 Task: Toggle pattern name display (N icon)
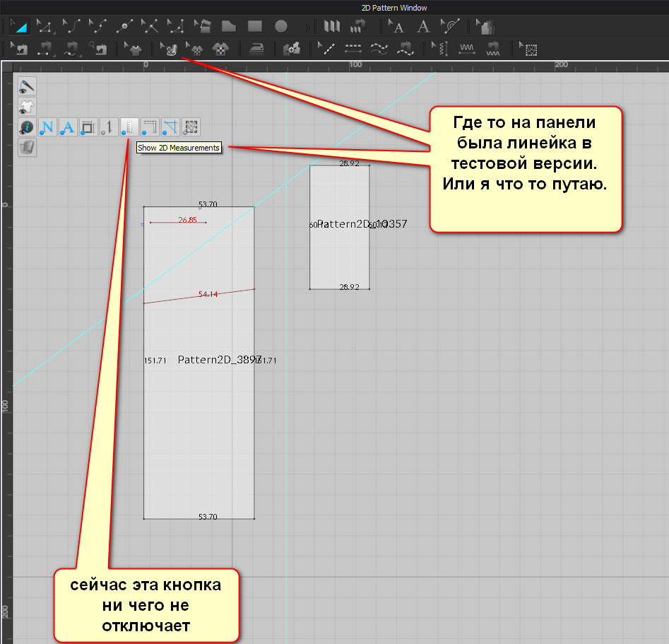tap(47, 127)
